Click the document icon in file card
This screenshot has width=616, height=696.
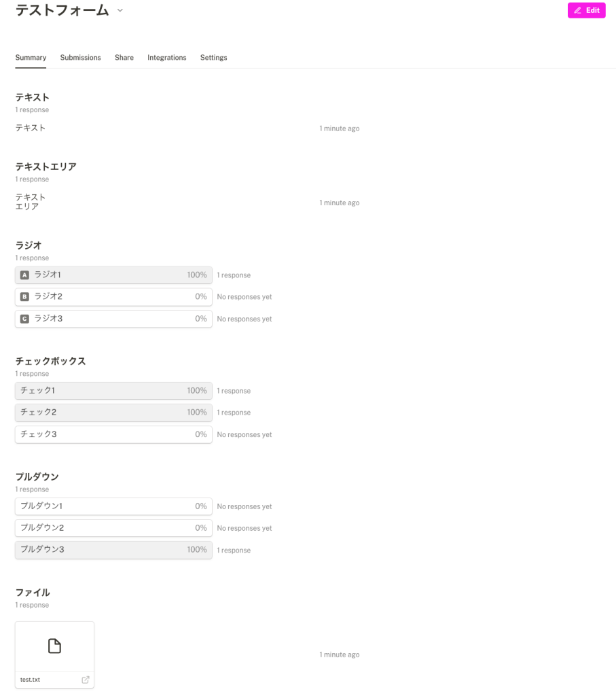tap(54, 646)
